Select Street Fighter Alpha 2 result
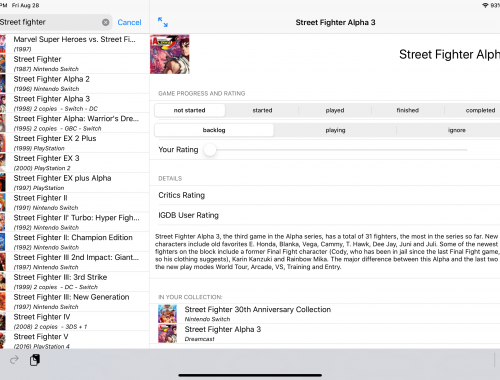Viewport: 500px width, 380px height. pos(75,83)
